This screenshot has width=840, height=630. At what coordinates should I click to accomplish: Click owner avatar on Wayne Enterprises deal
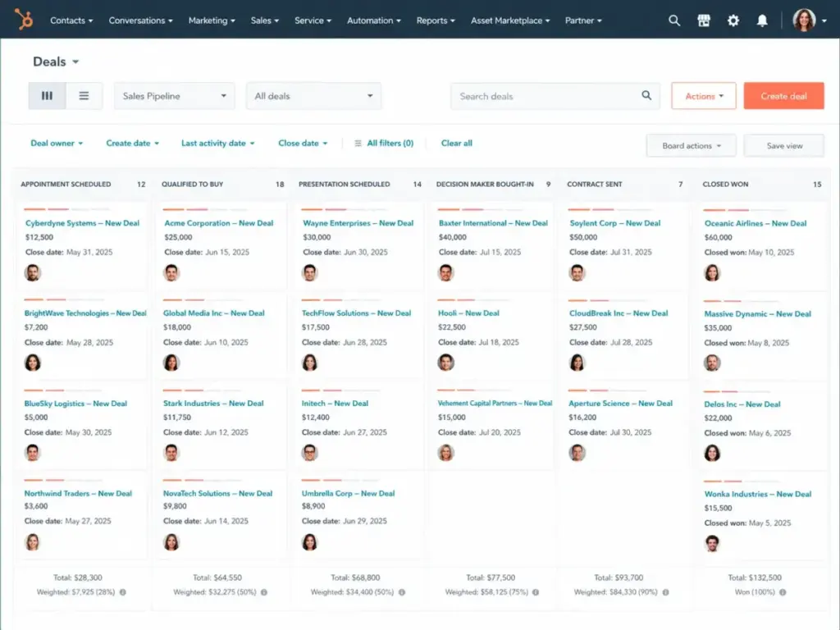click(309, 272)
